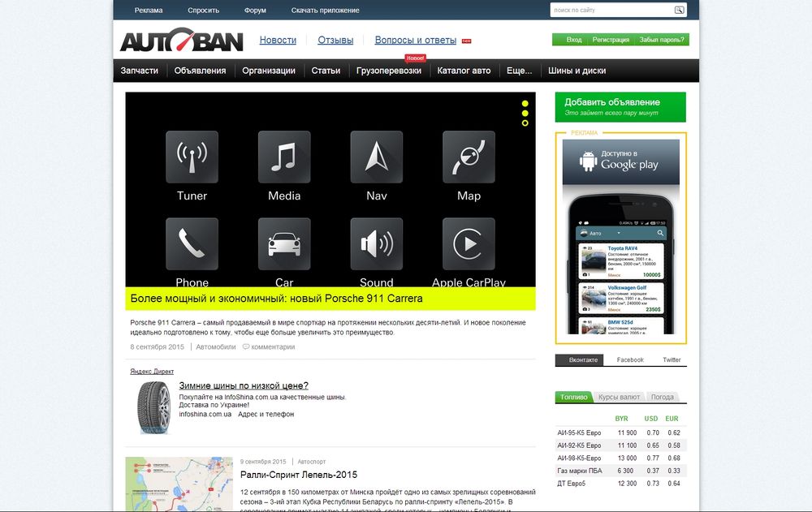The width and height of the screenshot is (812, 512).
Task: Click Спросить in top bar
Action: point(204,11)
